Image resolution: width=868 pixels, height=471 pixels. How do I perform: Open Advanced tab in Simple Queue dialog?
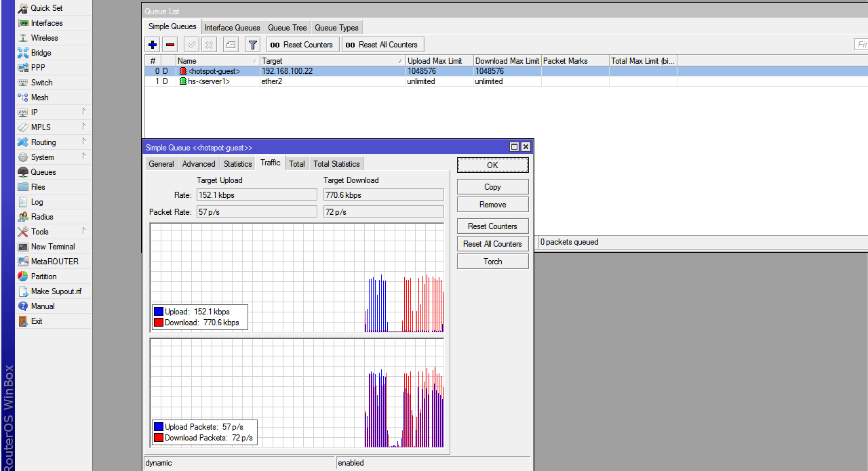tap(199, 164)
